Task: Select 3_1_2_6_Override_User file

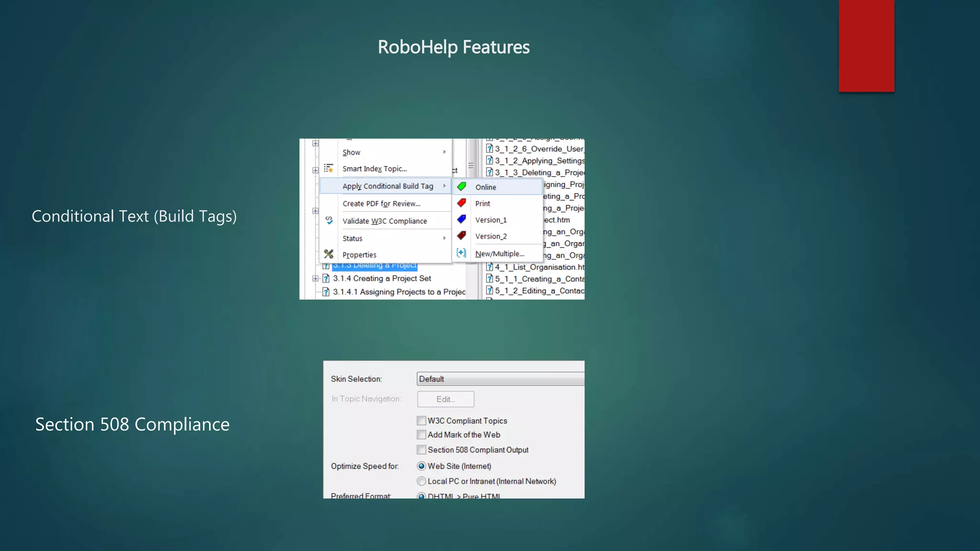Action: tap(539, 149)
